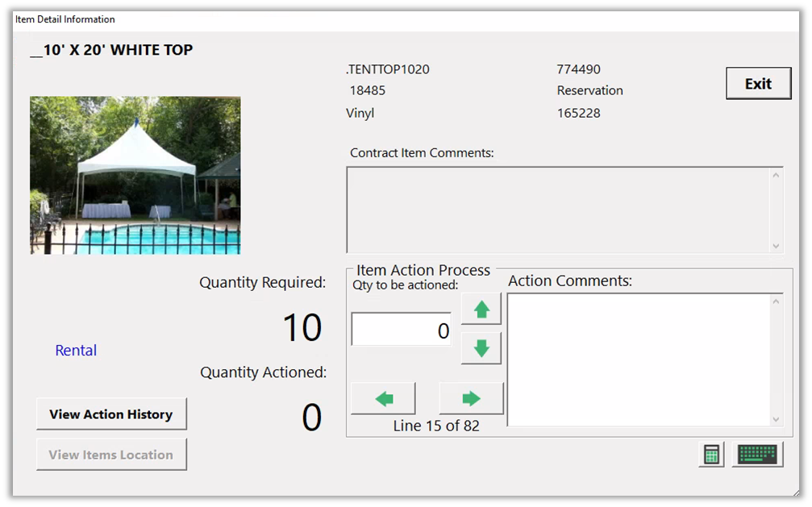
Task: Click the View Items Location button
Action: click(x=111, y=455)
